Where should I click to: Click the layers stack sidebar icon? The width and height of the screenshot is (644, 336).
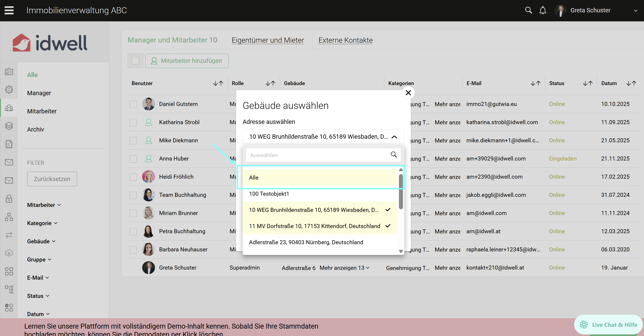[9, 126]
